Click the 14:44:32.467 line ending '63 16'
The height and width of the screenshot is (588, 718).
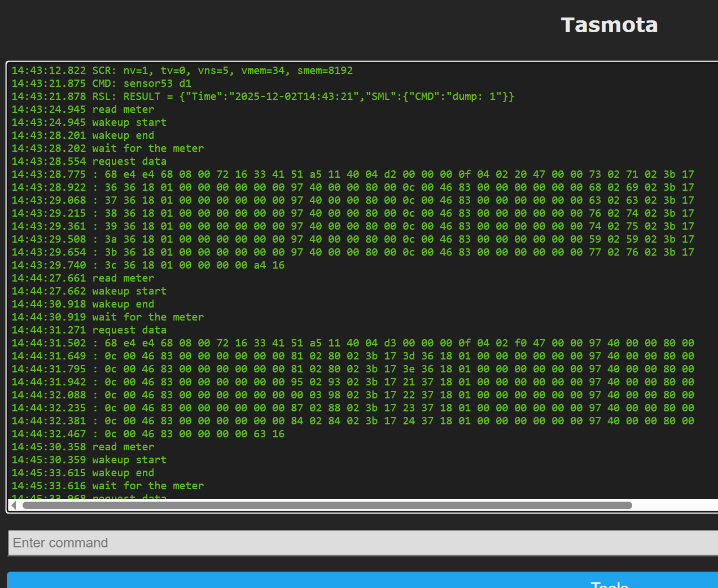pyautogui.click(x=148, y=434)
